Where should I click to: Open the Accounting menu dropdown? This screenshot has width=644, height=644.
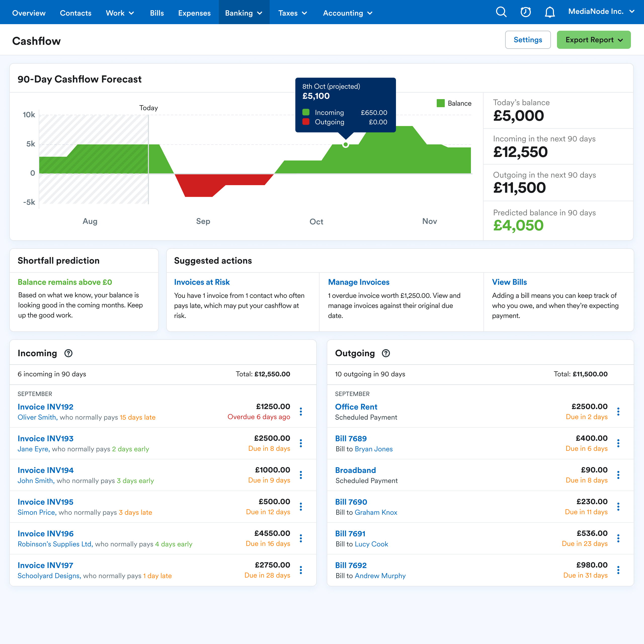point(347,13)
